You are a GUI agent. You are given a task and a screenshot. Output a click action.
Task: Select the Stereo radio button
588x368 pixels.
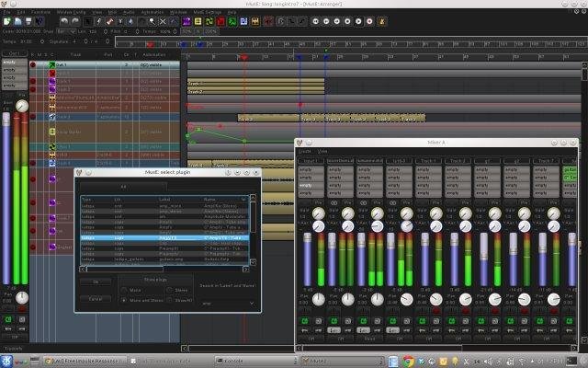pyautogui.click(x=170, y=290)
